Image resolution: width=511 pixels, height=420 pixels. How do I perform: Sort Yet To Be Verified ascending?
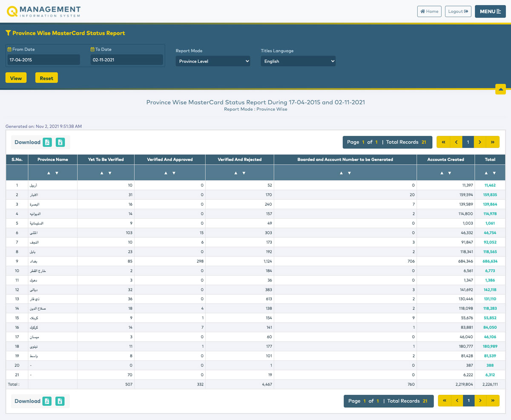(x=101, y=173)
